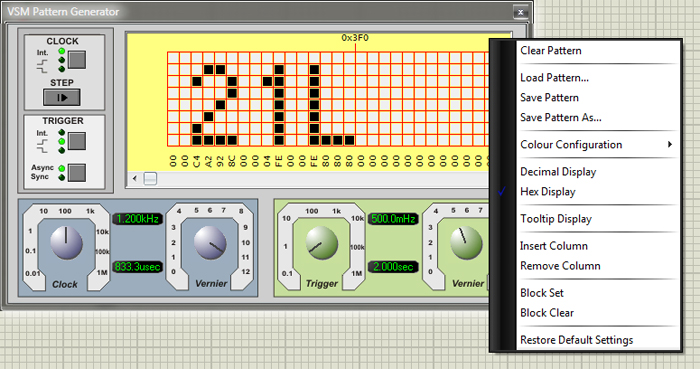Click the 0x3F0 position marker label
This screenshot has height=369, width=700.
point(355,38)
